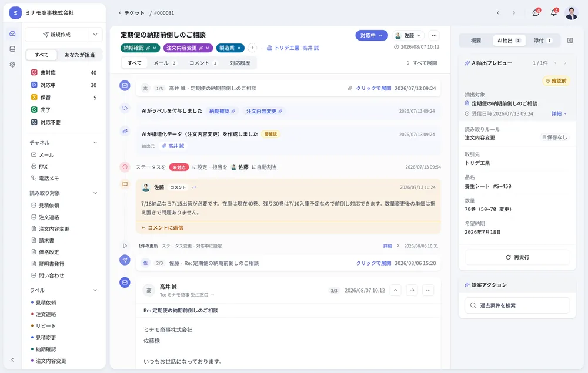Screen dimensions: 588x373
Task: Go to previous AI extraction preview
Action: [x=556, y=63]
